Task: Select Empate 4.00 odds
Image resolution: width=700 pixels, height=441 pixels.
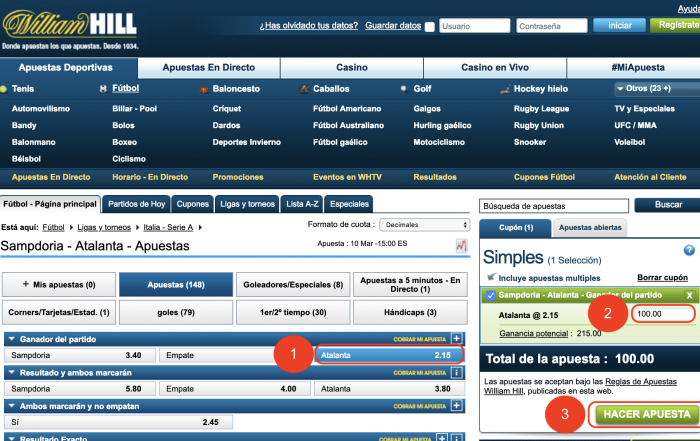Action: 234,389
